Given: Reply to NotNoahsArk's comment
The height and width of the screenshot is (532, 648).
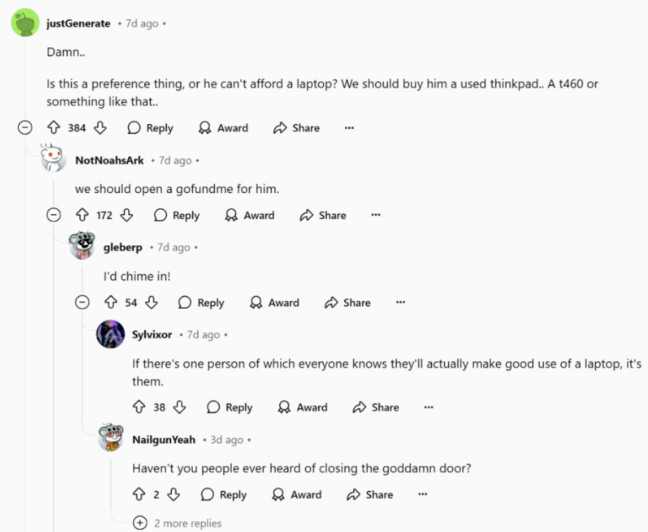Looking at the screenshot, I should tap(176, 215).
